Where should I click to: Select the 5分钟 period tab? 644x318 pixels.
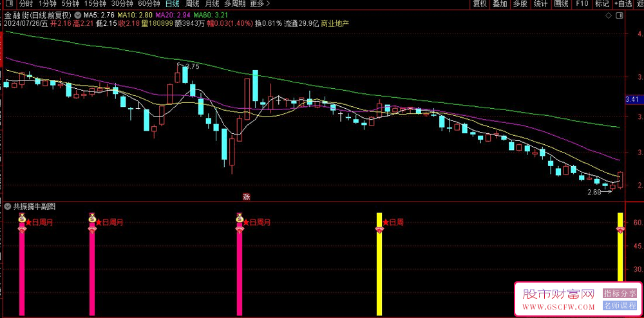71,4
